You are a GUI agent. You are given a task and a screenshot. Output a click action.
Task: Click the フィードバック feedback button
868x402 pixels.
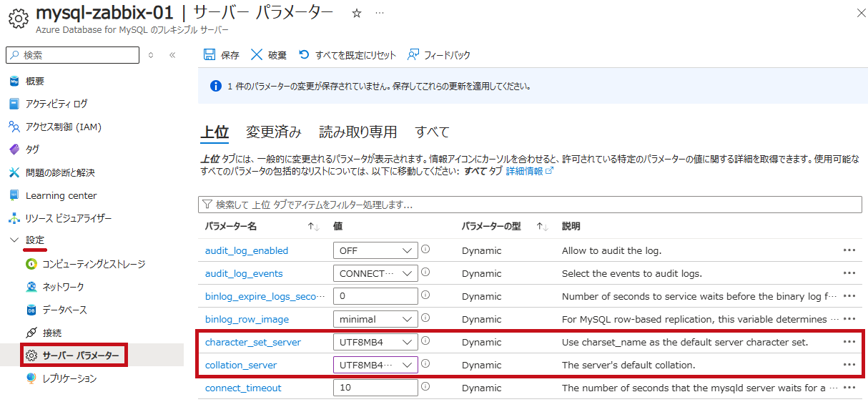click(439, 55)
